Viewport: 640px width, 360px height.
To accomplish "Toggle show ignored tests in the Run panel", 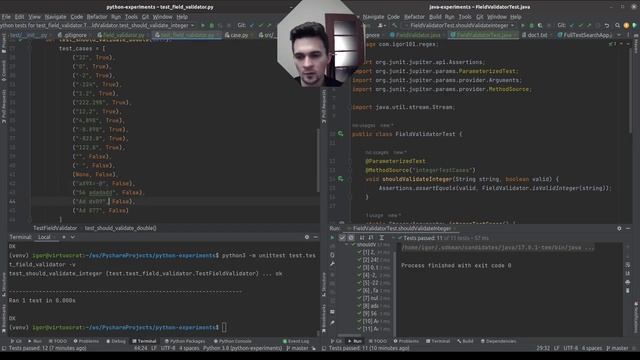I will click(x=351, y=238).
